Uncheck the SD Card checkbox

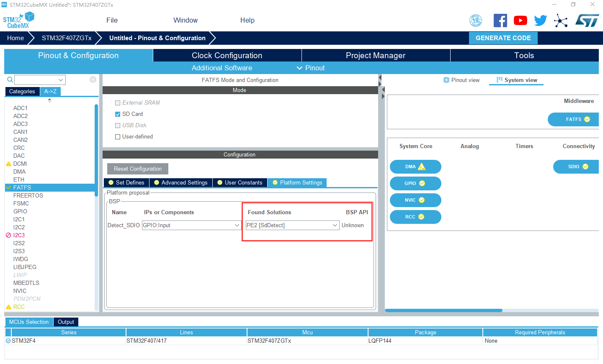118,114
